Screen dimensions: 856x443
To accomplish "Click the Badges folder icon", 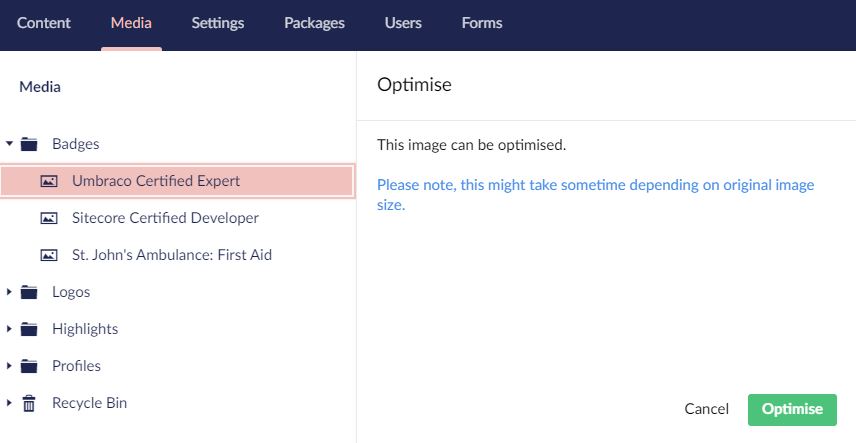I will (29, 144).
